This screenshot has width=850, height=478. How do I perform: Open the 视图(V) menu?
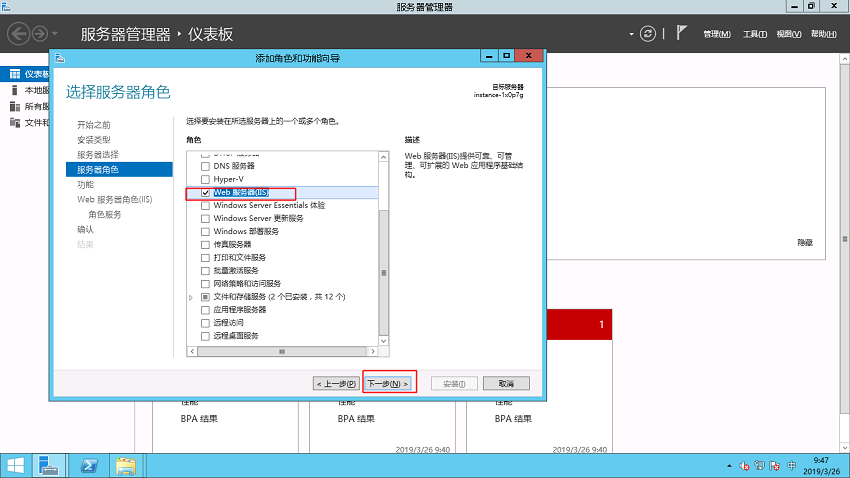click(789, 34)
